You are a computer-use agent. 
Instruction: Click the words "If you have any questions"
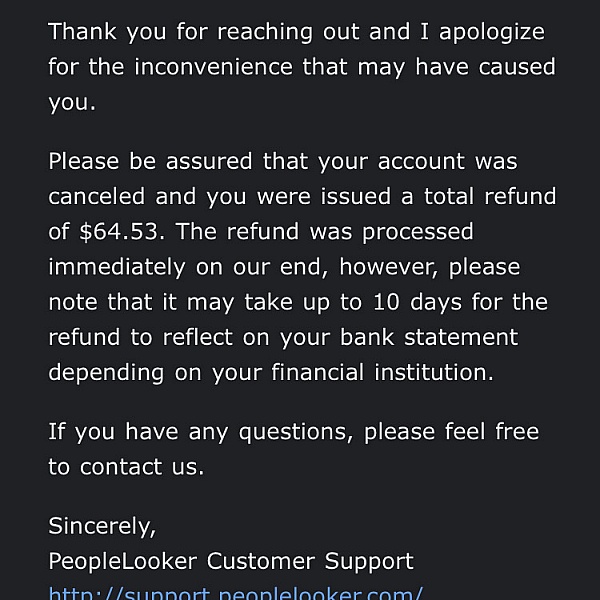(200, 432)
